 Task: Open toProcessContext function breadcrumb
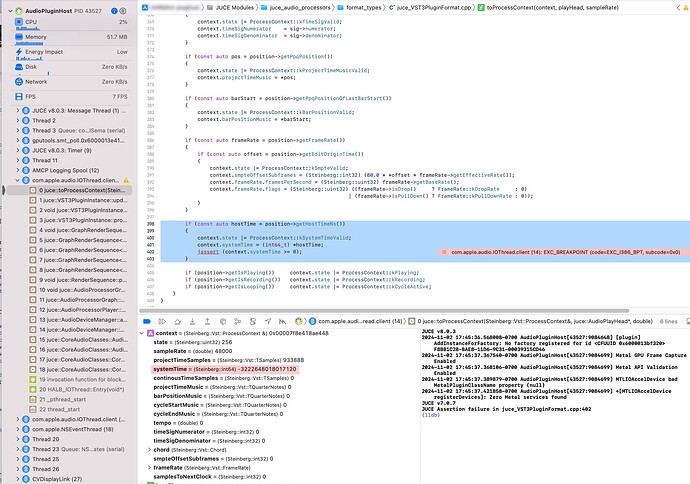point(548,7)
